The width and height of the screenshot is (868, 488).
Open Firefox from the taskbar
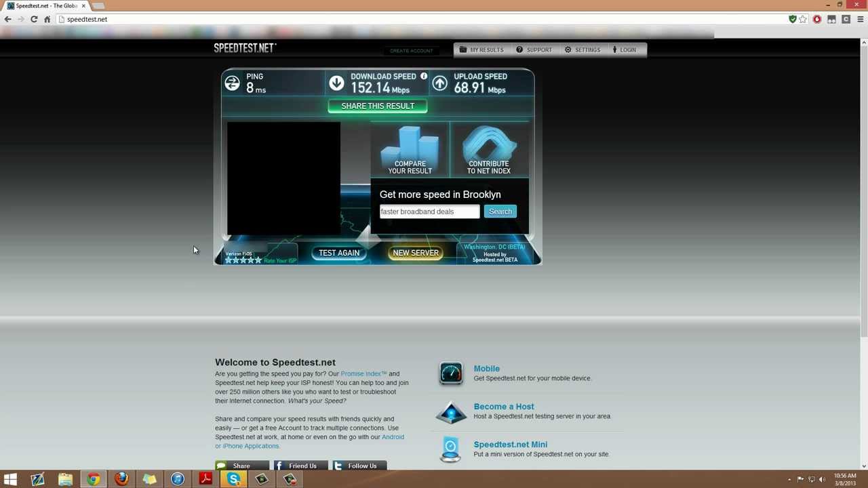(x=121, y=480)
